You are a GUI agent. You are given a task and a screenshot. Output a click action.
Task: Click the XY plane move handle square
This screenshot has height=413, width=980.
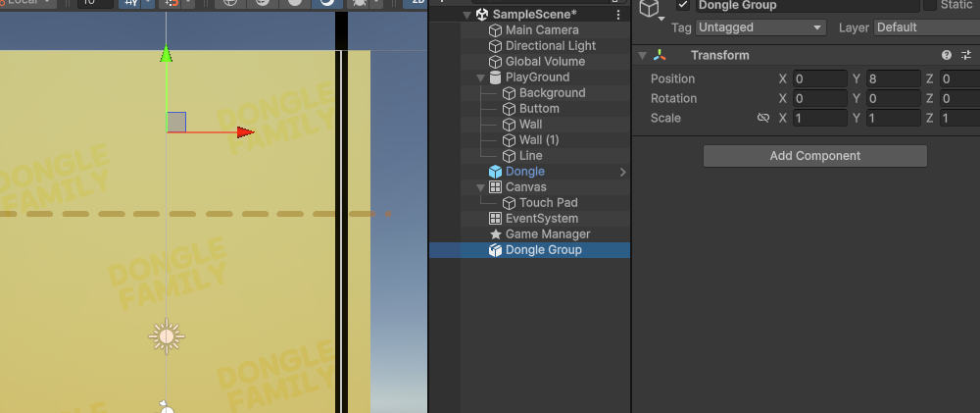click(x=176, y=122)
